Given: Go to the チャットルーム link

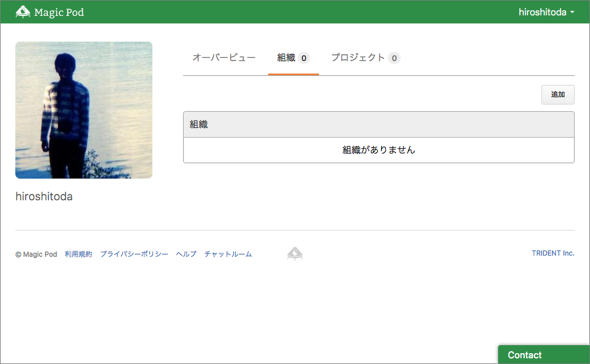Looking at the screenshot, I should (x=228, y=254).
